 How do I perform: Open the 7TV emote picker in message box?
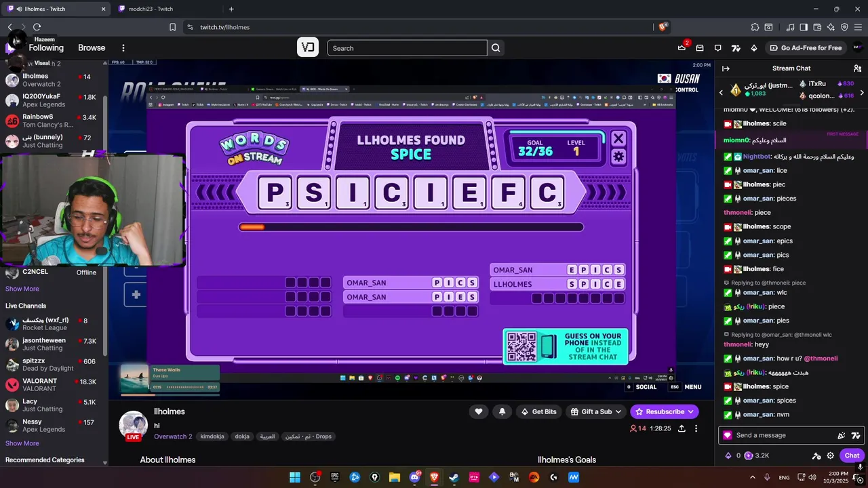coord(856,436)
